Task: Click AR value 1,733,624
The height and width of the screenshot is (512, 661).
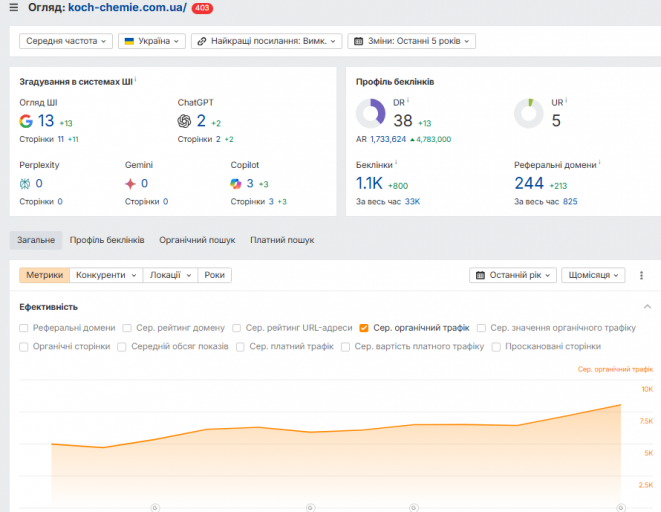Action: (x=388, y=139)
